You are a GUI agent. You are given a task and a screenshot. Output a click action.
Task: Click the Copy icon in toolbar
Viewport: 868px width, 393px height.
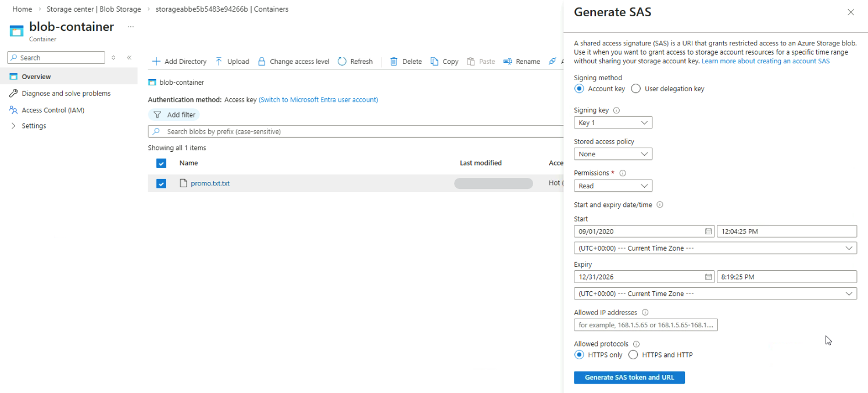click(434, 62)
